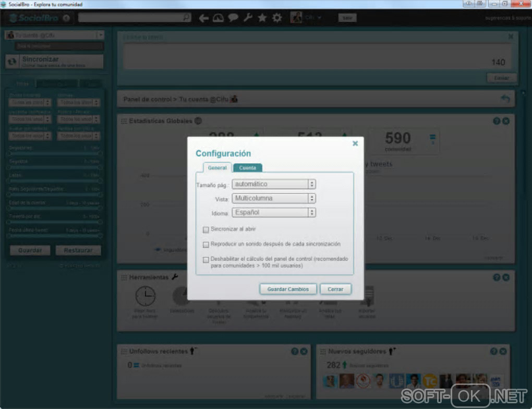Screen dimensions: 532x409
Task: Open first filter dropdown in sidebar top-left
Action: click(x=30, y=102)
